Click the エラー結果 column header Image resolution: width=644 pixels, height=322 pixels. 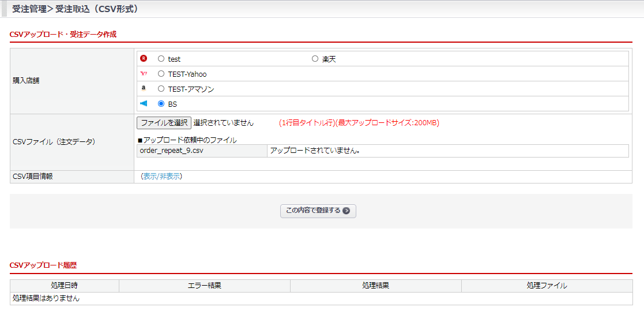point(204,286)
